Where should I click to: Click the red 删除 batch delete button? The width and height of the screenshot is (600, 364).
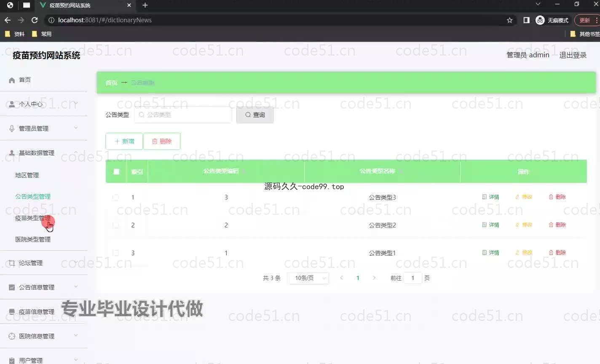coord(162,141)
